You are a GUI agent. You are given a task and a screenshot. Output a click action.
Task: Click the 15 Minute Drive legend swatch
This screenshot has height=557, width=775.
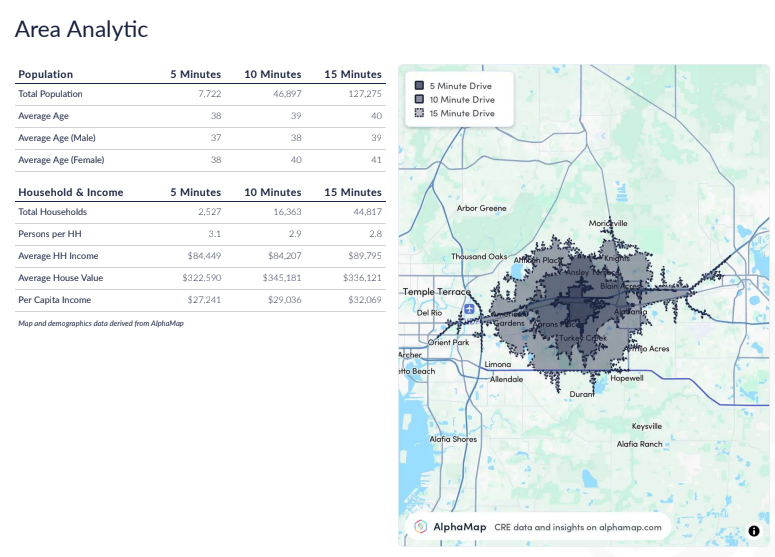(419, 113)
